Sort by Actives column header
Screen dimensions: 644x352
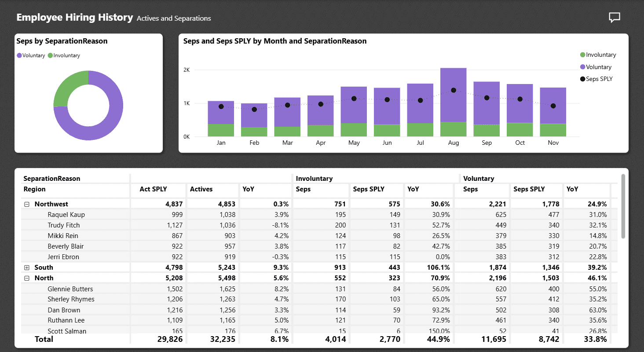[x=201, y=189]
